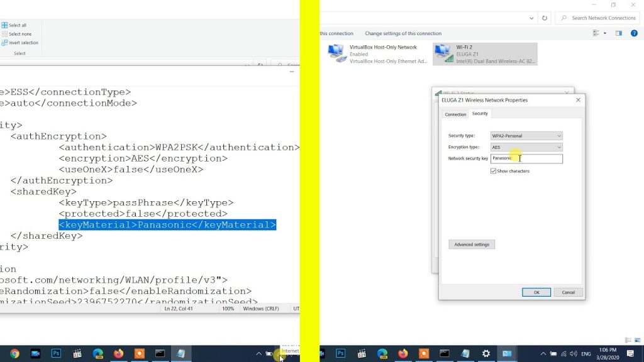Close ELUGA Z1 Wireless Network Properties
This screenshot has height=362, width=644.
pyautogui.click(x=578, y=100)
